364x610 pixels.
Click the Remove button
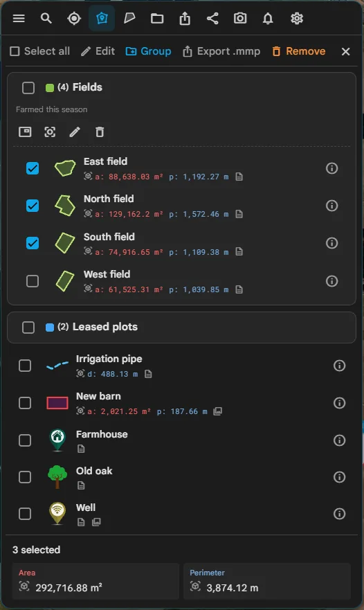coord(299,51)
